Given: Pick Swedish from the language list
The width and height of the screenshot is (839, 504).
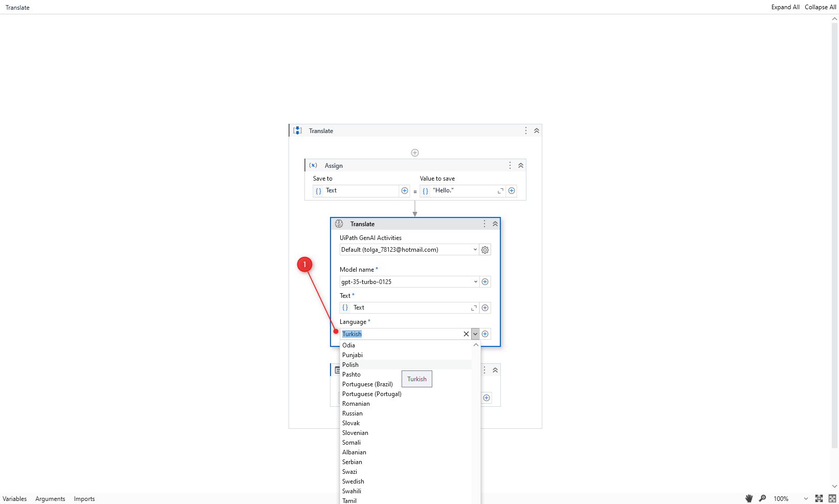Looking at the screenshot, I should tap(406, 481).
